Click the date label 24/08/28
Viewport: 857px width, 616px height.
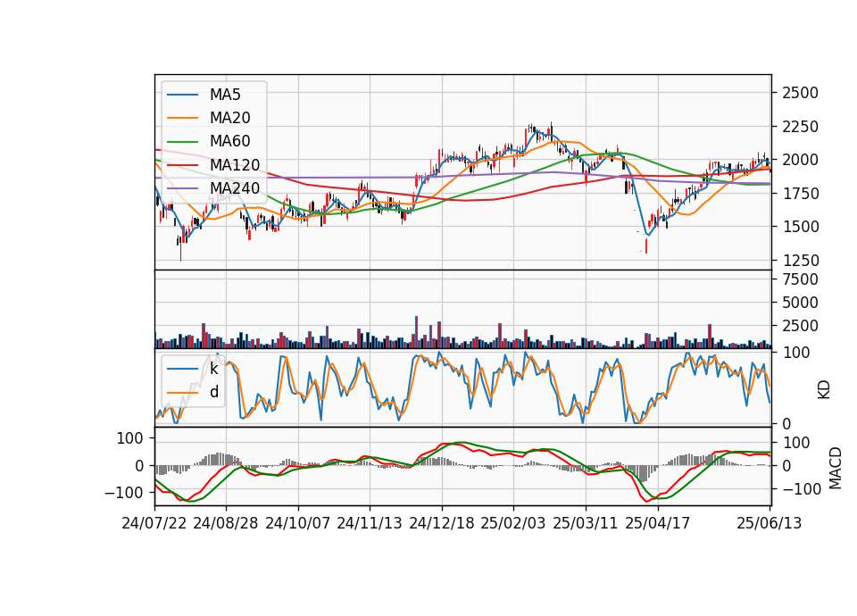point(226,523)
